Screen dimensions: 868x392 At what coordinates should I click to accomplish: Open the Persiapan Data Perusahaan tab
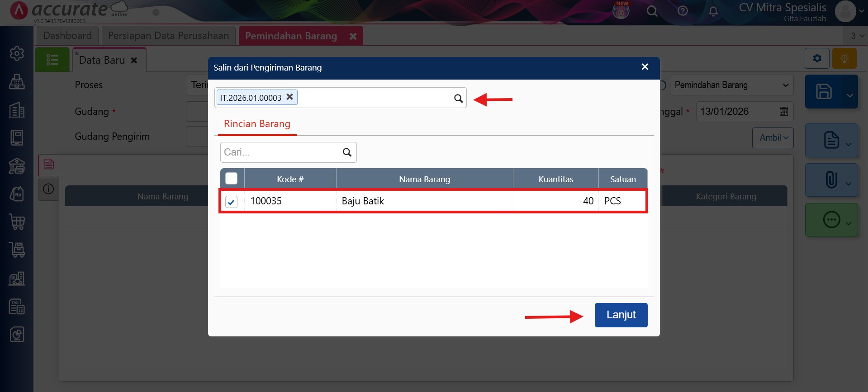(x=168, y=36)
